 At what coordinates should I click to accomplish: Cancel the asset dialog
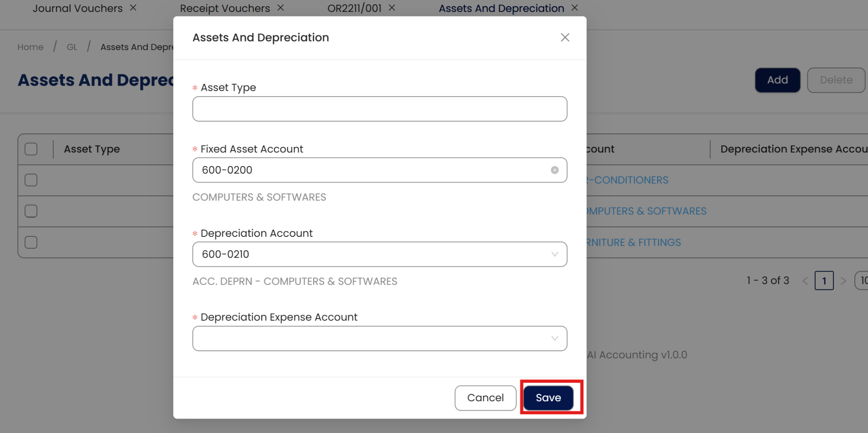point(485,398)
